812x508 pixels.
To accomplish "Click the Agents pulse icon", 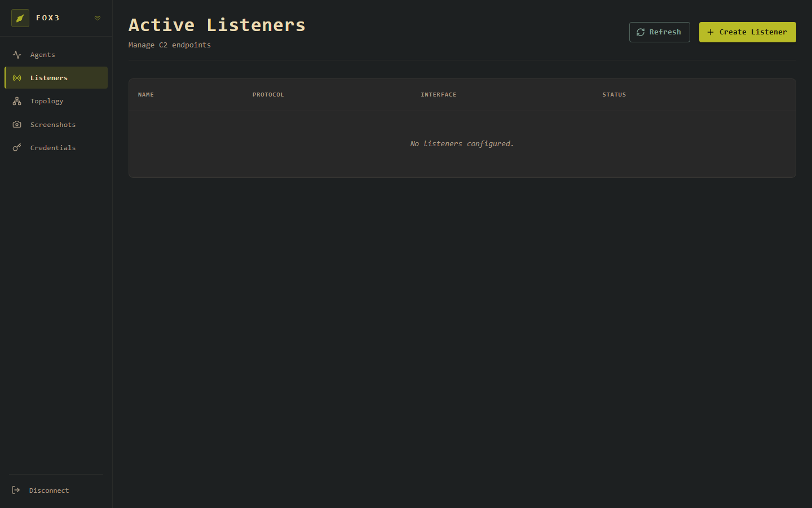I will 17,55.
